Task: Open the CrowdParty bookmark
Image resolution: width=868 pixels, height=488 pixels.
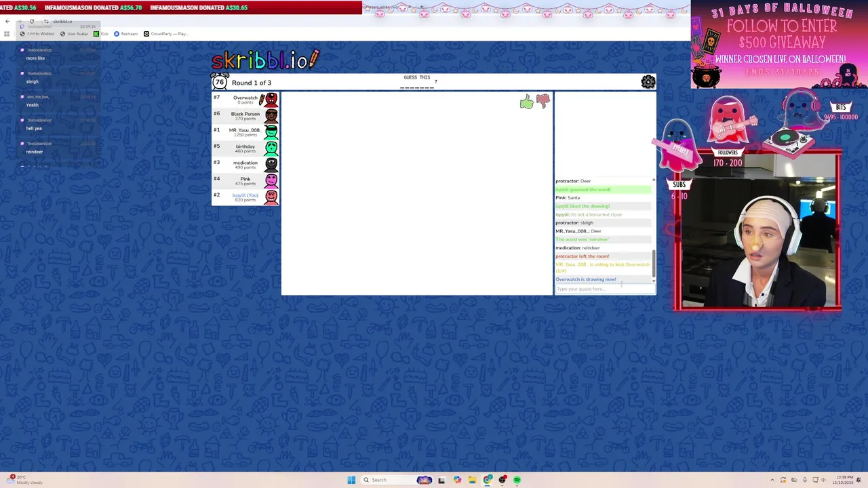Action: 165,34
